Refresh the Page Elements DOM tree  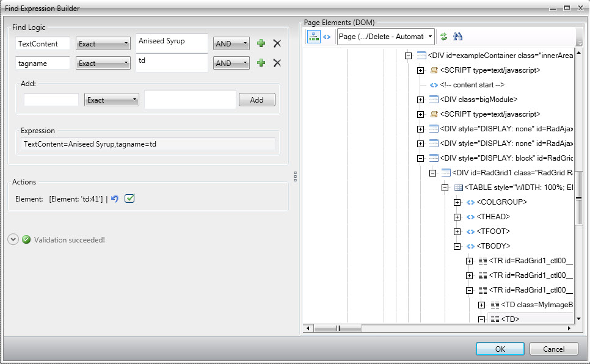(444, 37)
